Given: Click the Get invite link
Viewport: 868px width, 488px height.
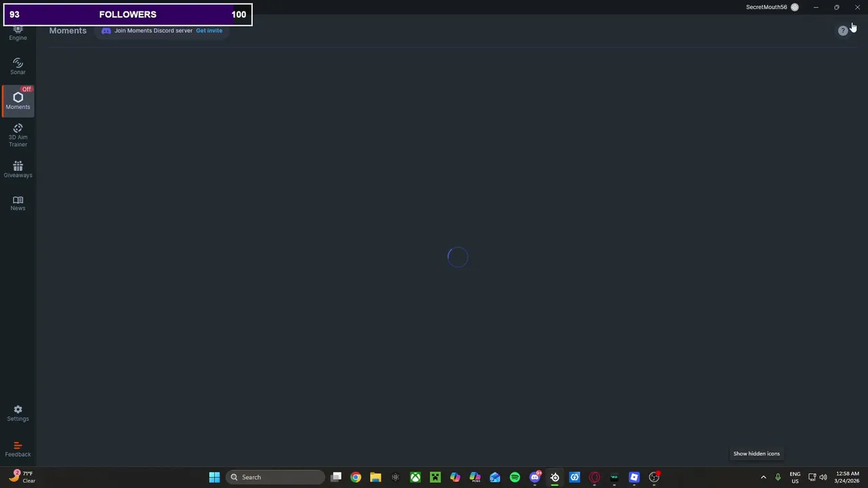Looking at the screenshot, I should (209, 30).
